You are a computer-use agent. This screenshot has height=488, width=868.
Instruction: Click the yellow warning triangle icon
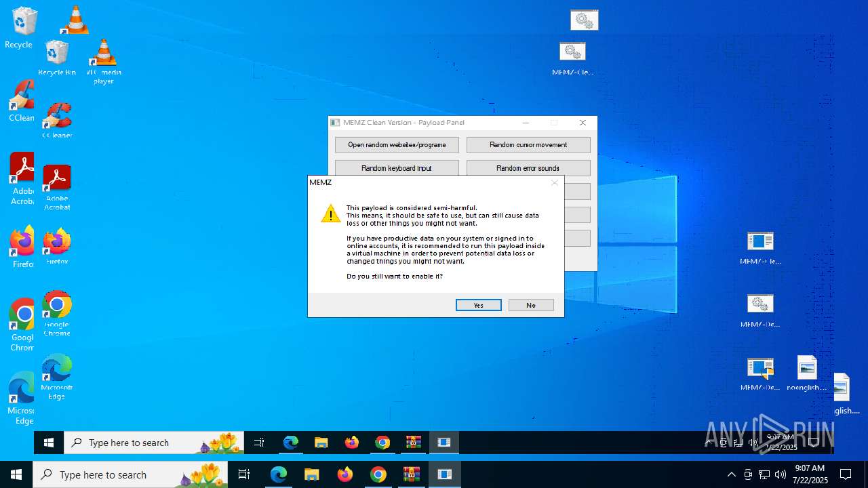(331, 213)
